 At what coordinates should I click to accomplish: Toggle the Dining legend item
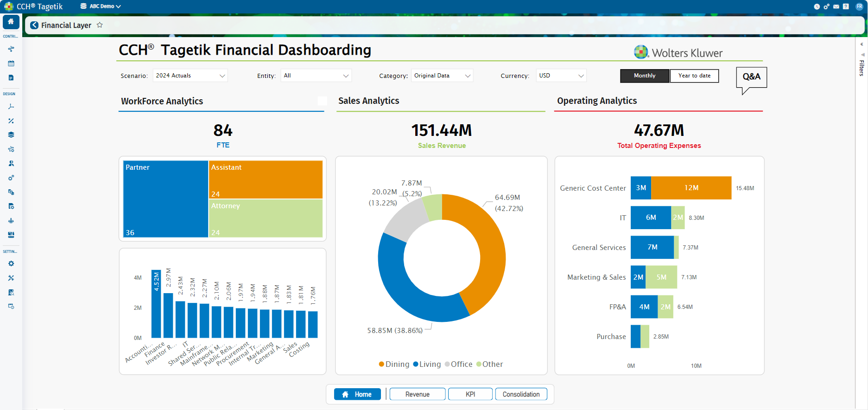point(394,364)
